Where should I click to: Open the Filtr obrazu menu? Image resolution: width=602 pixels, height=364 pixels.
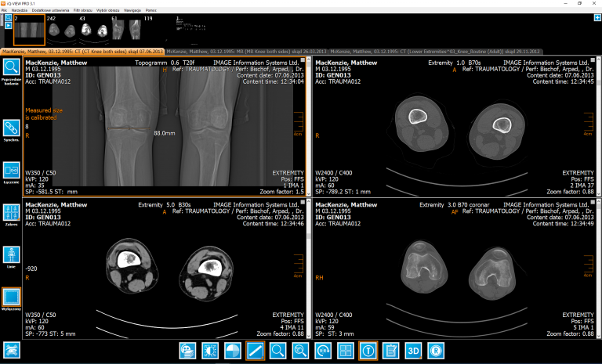tap(83, 10)
